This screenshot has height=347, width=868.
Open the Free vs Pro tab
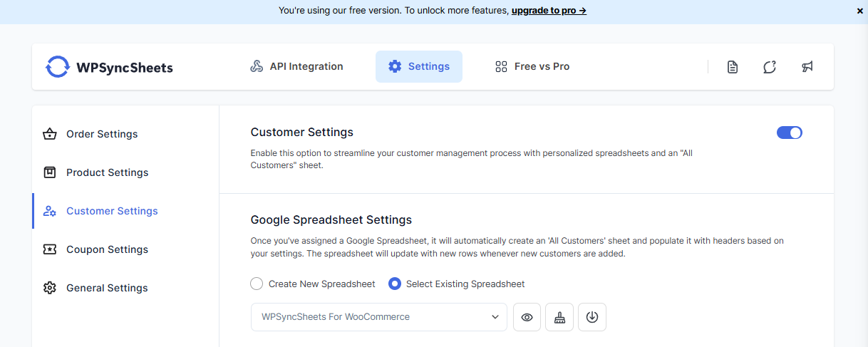pos(532,66)
